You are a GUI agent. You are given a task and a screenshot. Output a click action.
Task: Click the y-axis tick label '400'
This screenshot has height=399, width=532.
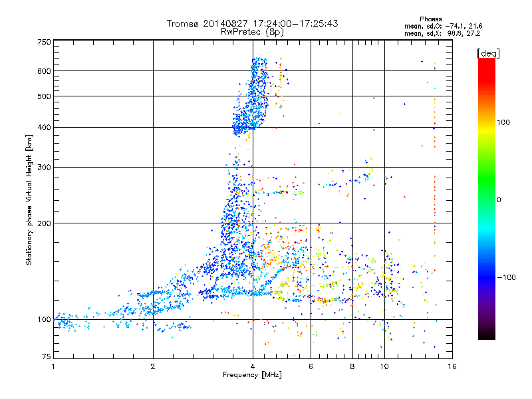pyautogui.click(x=44, y=127)
